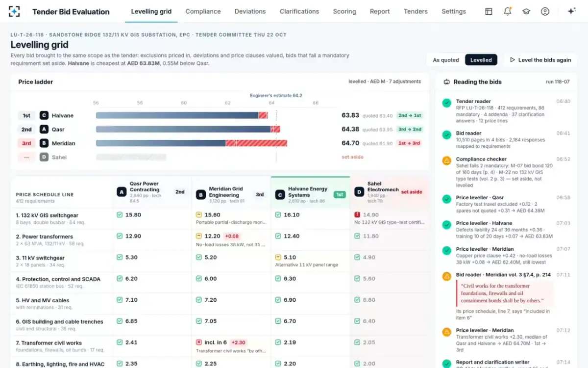Open the Deviations tab
The height and width of the screenshot is (368, 588).
[250, 11]
